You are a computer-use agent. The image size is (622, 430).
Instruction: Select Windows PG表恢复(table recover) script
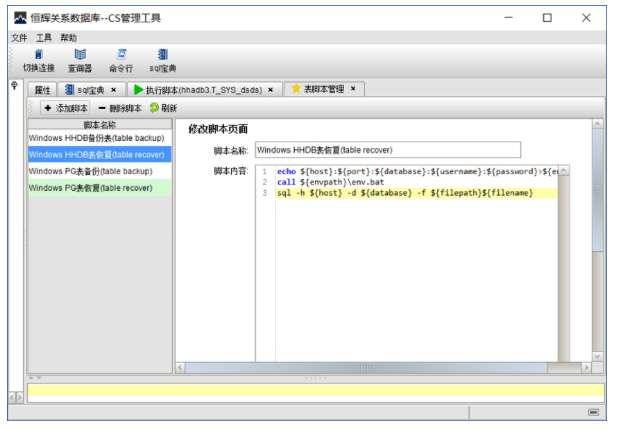coord(100,188)
